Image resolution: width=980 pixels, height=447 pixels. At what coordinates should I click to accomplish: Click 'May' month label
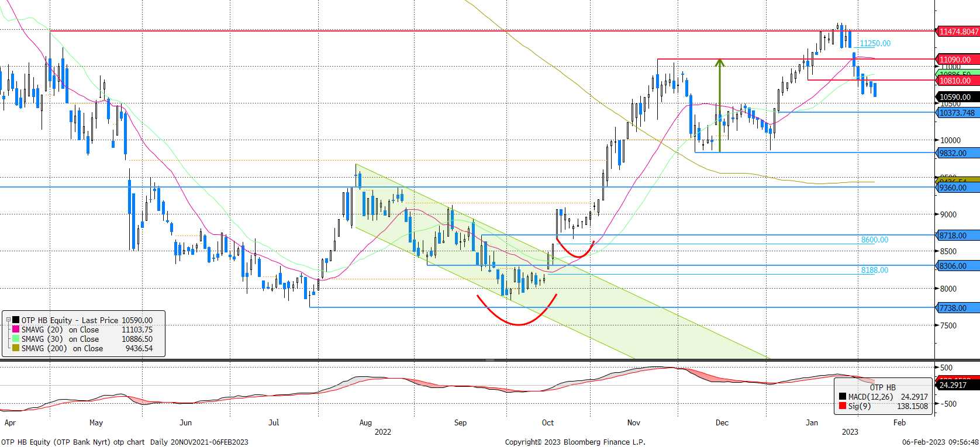[x=96, y=422]
